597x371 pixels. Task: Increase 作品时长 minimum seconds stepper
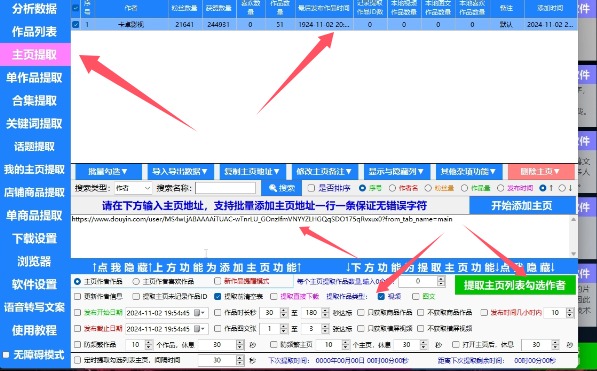[x=284, y=310]
